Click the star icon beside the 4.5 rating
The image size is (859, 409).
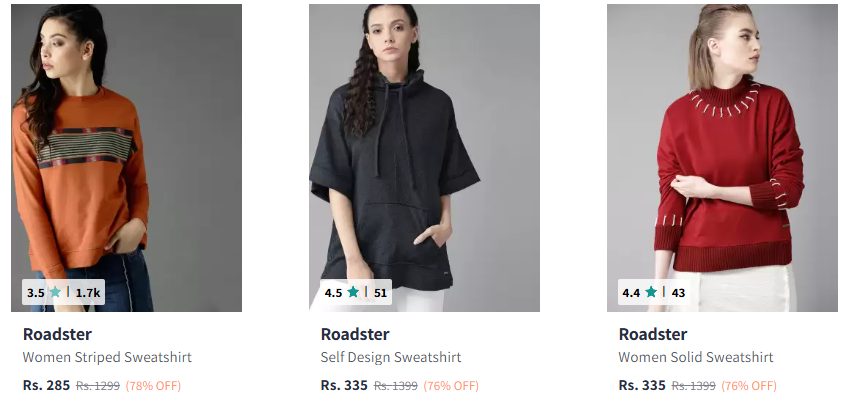coord(353,292)
